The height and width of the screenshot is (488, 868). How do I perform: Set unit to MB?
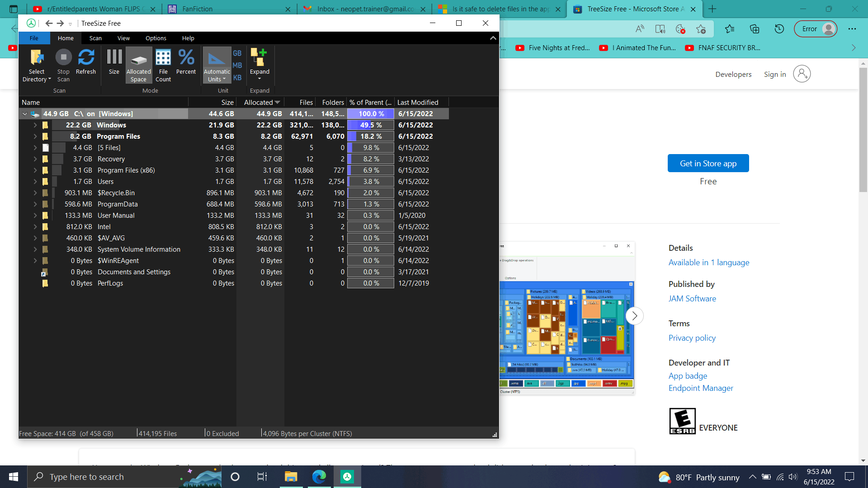tap(237, 66)
